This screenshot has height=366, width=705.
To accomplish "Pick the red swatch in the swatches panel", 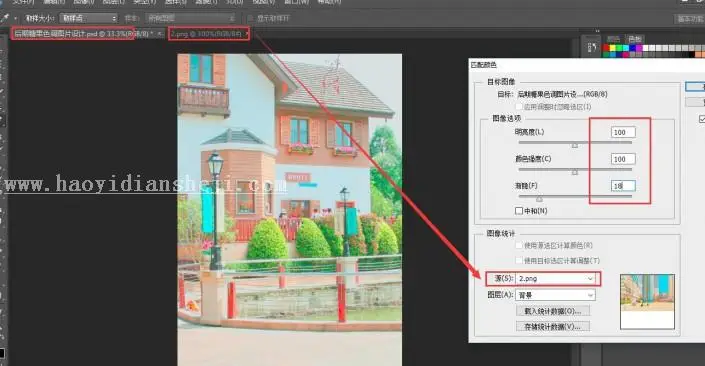I will pyautogui.click(x=606, y=48).
